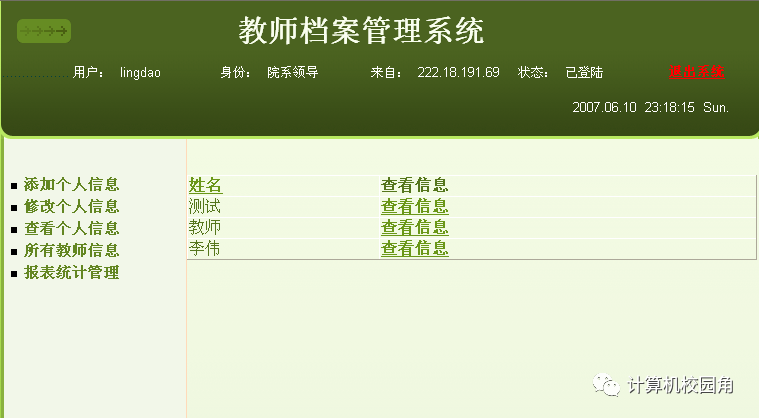The image size is (759, 418).
Task: Click the date 2007.06.10
Action: (x=605, y=107)
